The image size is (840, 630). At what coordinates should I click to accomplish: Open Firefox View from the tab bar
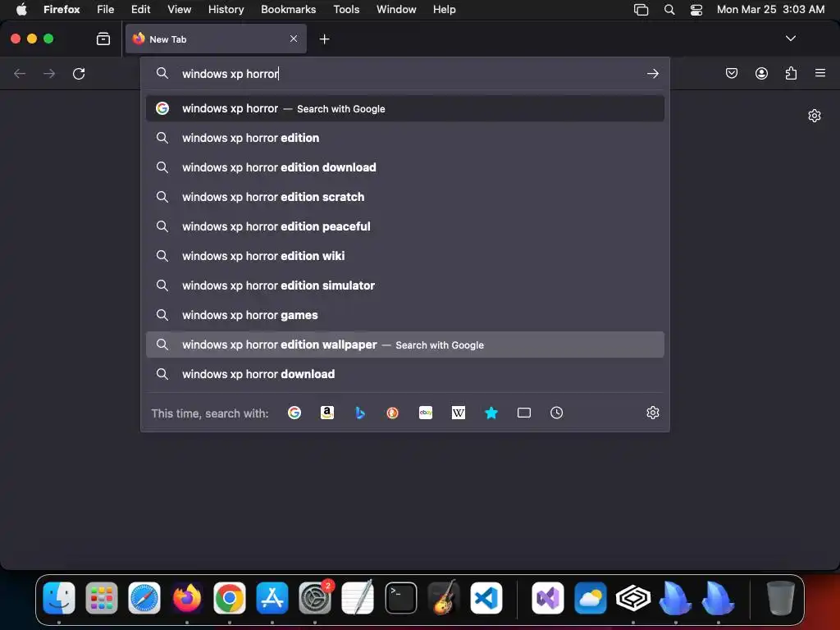[x=103, y=39]
